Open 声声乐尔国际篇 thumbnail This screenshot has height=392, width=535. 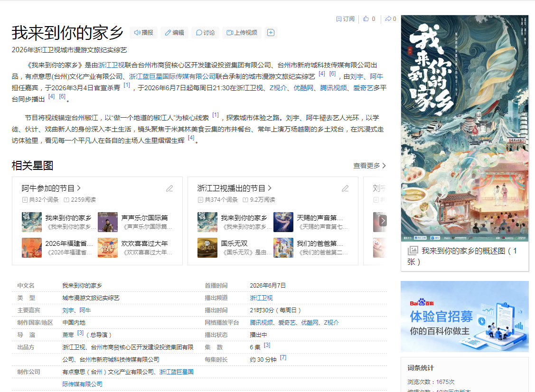[108, 222]
